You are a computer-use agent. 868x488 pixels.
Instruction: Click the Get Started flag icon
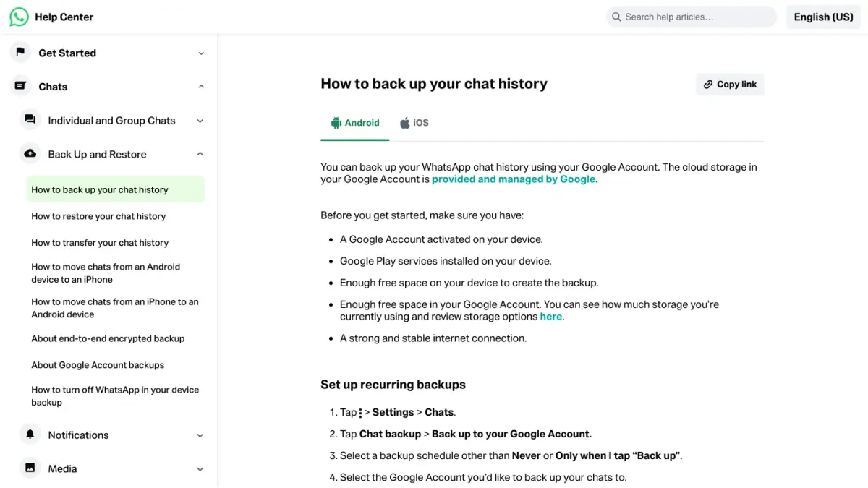click(20, 52)
